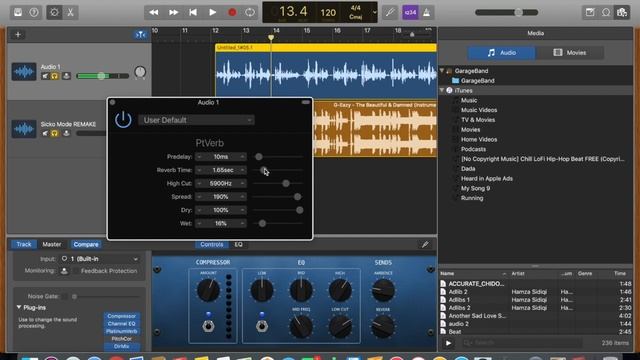Open the User Default preset dropdown

click(x=196, y=120)
